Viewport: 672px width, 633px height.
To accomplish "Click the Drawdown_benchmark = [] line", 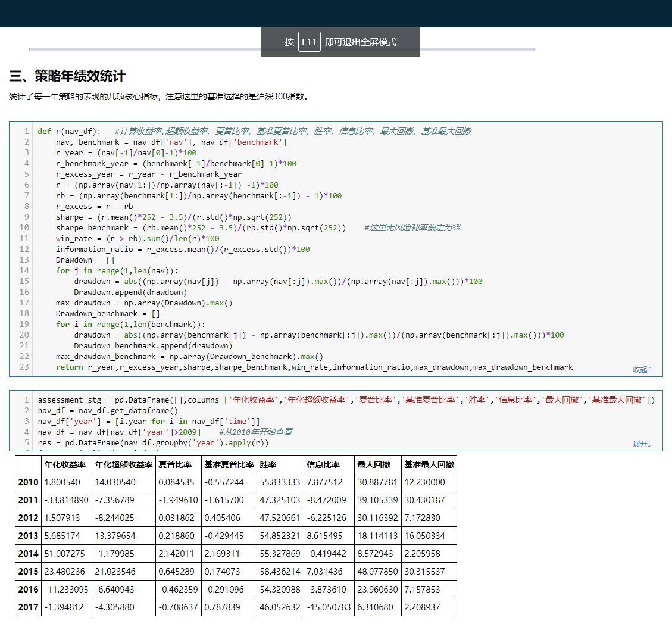I will [x=108, y=313].
